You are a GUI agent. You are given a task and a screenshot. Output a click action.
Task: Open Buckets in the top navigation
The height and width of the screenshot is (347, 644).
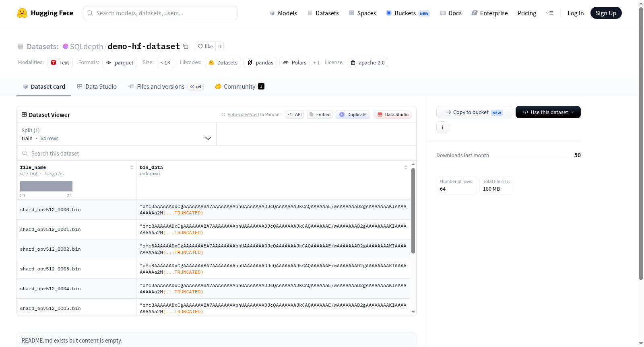pyautogui.click(x=408, y=13)
